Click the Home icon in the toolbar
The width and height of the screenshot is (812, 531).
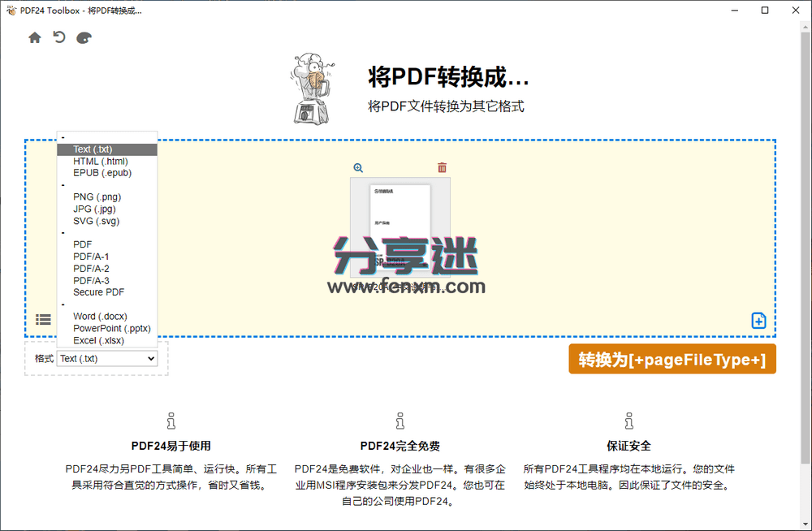pos(34,37)
